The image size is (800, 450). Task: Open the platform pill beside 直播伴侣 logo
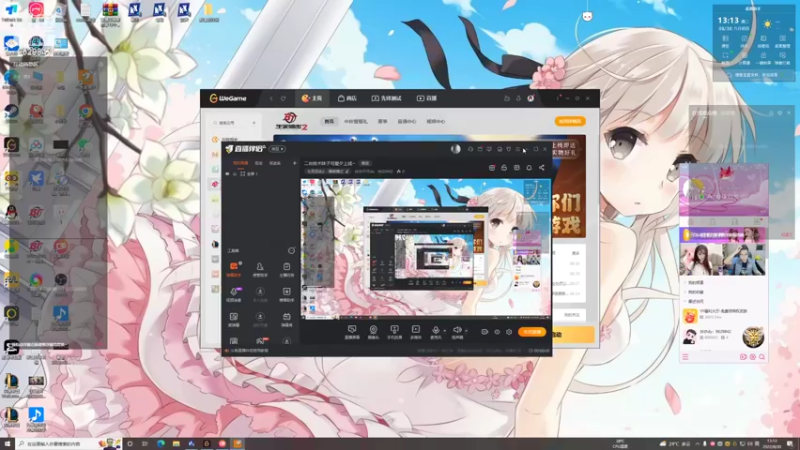coord(278,149)
